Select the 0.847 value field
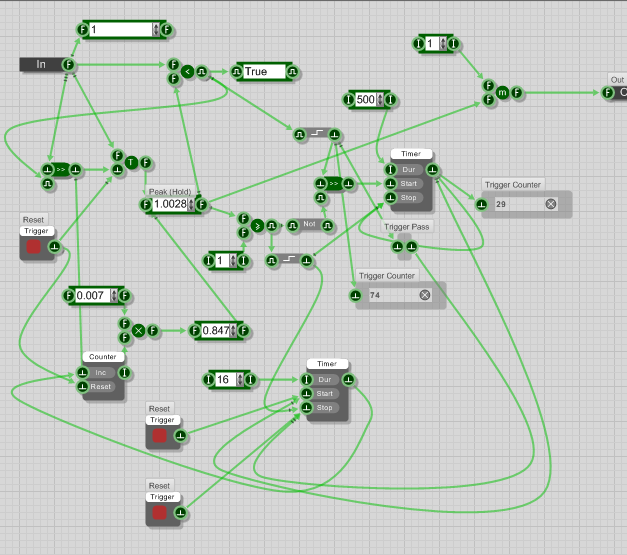This screenshot has height=555, width=627. [x=215, y=330]
